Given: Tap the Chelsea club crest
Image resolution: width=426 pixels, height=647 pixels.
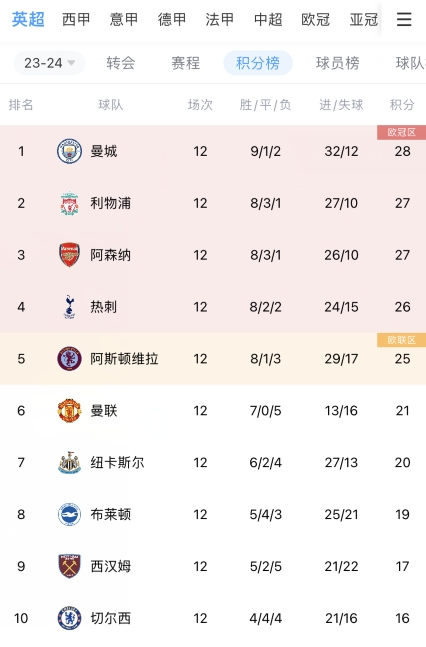Looking at the screenshot, I should (x=69, y=618).
